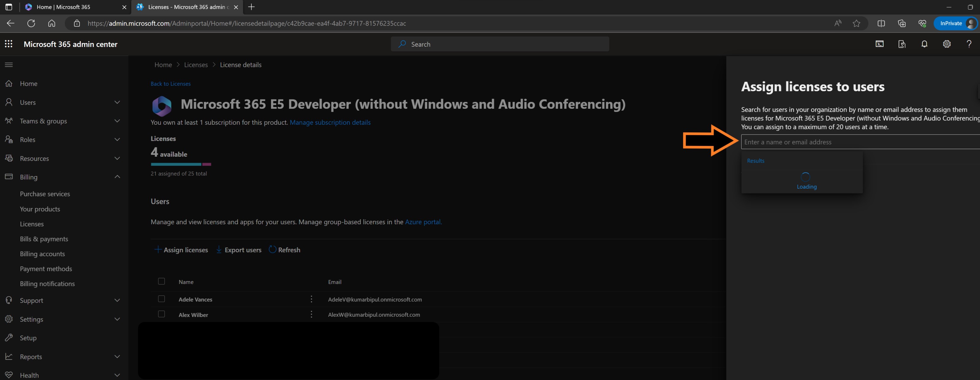Click Manage subscription details link
This screenshot has height=380, width=980.
330,122
